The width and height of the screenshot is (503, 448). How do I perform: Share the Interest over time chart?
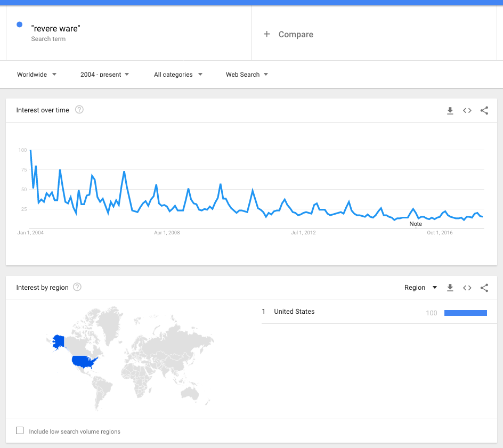(x=484, y=111)
